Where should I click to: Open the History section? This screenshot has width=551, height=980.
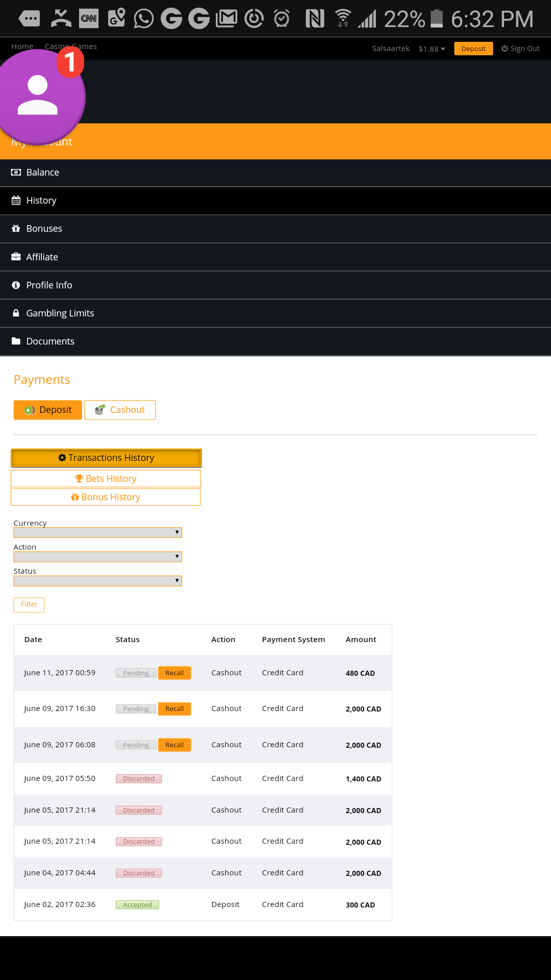pyautogui.click(x=275, y=201)
